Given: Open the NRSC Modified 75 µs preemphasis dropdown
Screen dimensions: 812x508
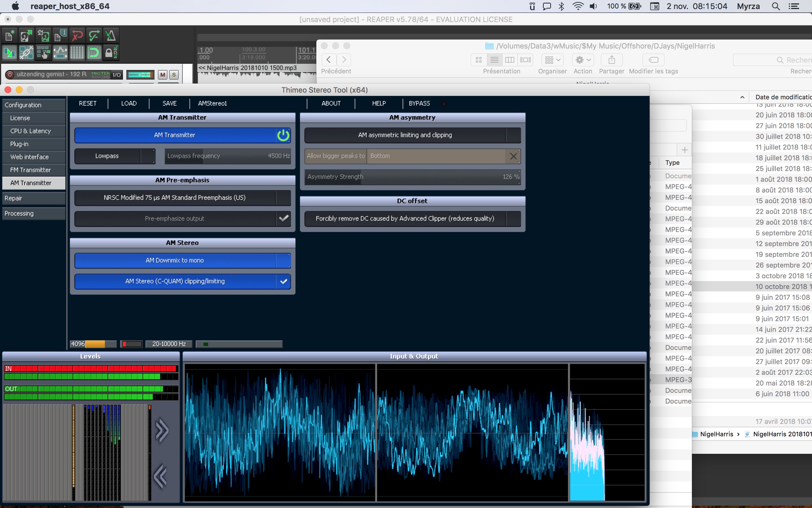Looking at the screenshot, I should coord(182,198).
